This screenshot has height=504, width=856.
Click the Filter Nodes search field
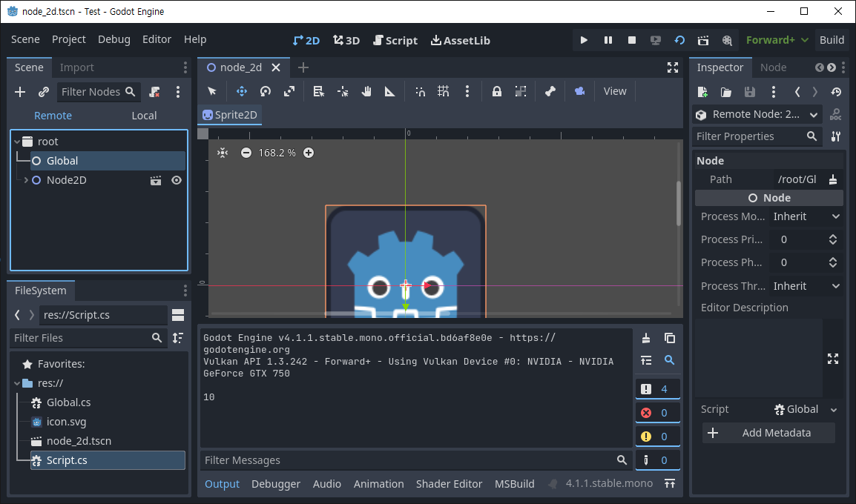(98, 92)
